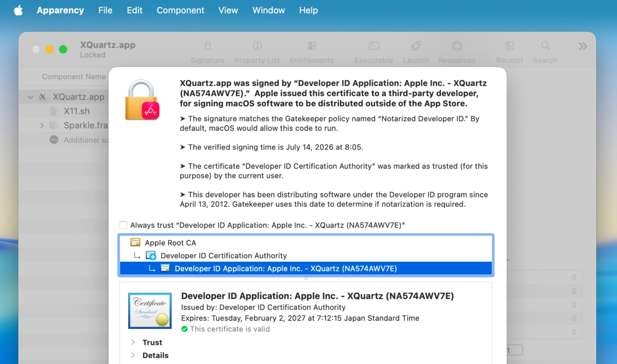Click the Executable toolbar icon
The width and height of the screenshot is (617, 364).
[x=374, y=46]
